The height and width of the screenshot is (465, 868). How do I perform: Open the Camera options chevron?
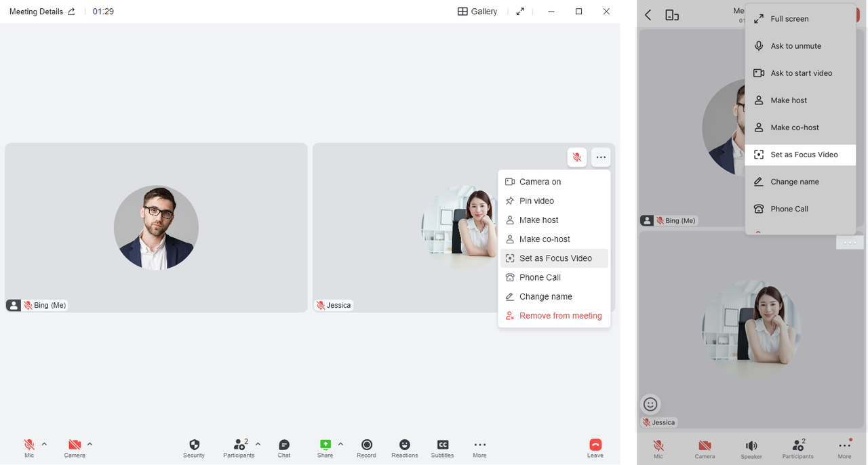(x=89, y=445)
